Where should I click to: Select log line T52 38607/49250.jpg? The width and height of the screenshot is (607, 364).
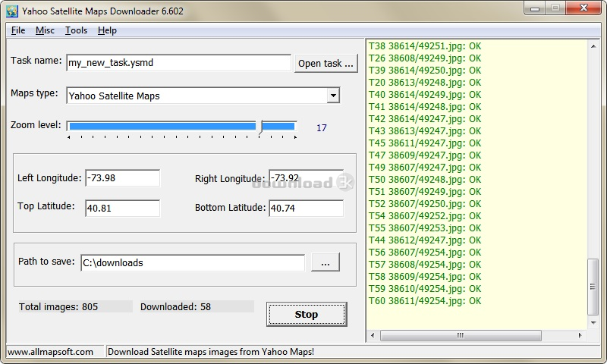coord(425,203)
